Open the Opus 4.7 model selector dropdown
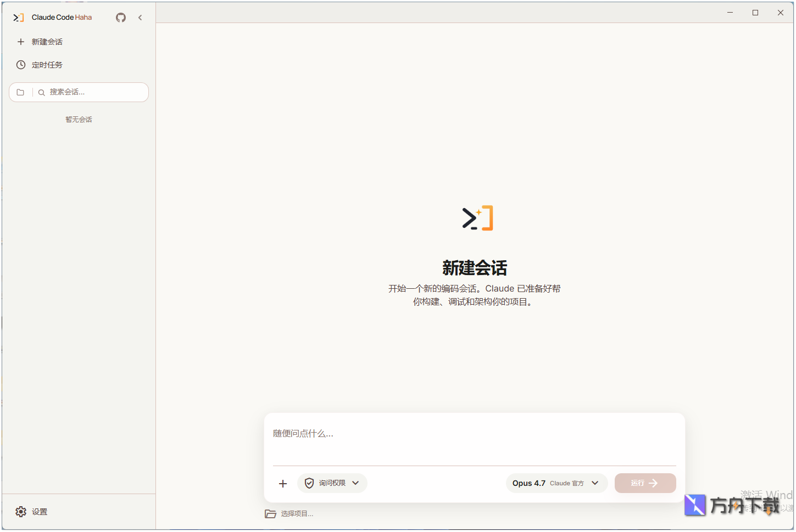The width and height of the screenshot is (796, 532). coord(556,483)
